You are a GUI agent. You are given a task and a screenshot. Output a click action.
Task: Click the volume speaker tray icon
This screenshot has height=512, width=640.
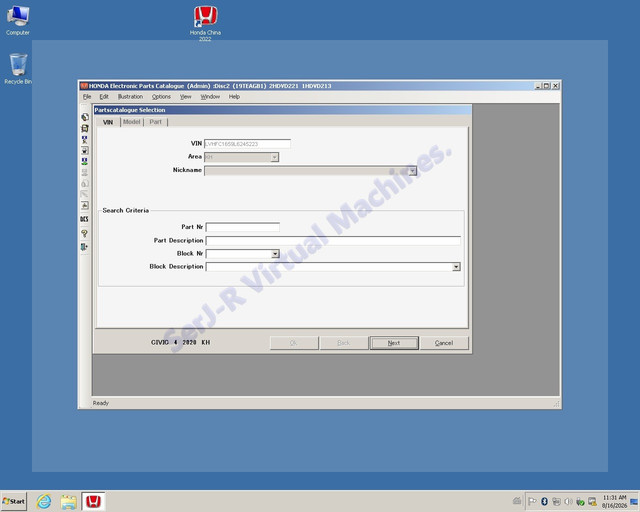pos(568,501)
